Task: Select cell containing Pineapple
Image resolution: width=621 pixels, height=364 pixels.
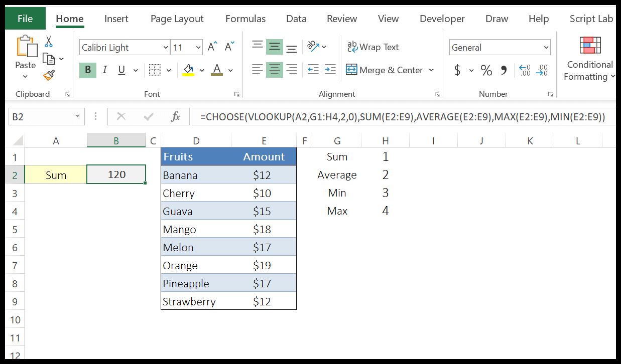Action: click(186, 283)
